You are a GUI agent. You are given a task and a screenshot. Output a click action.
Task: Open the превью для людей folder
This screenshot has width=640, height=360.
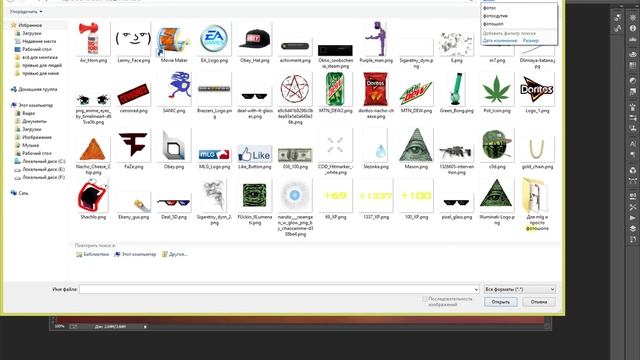point(42,65)
